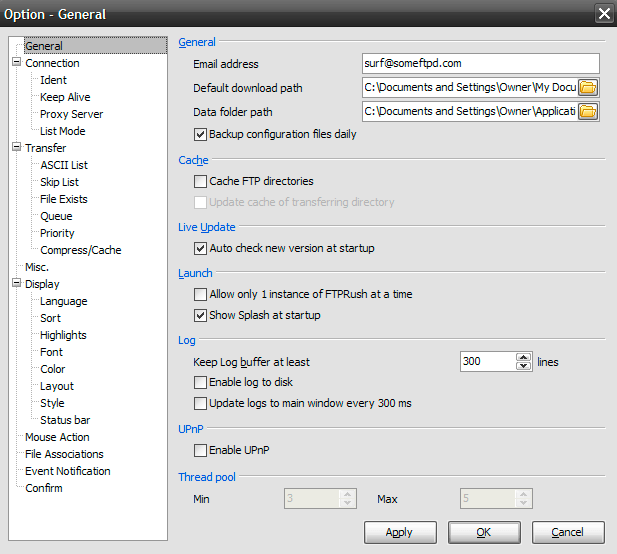Image resolution: width=617 pixels, height=554 pixels.
Task: Select the Connection category label
Action: tap(52, 63)
